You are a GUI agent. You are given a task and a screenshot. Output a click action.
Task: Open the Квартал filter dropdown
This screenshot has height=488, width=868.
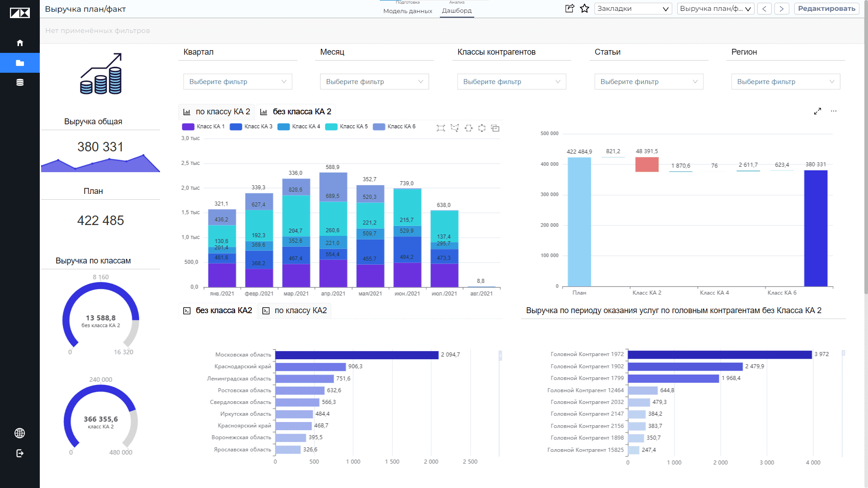[238, 82]
